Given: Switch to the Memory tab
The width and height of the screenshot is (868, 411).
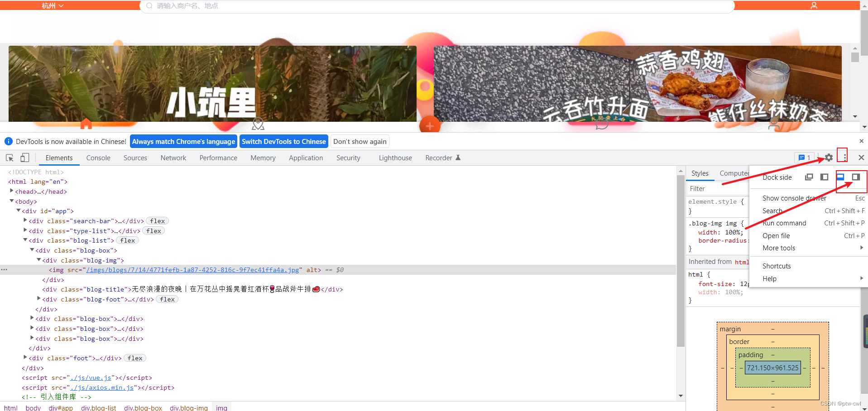Looking at the screenshot, I should click(263, 158).
